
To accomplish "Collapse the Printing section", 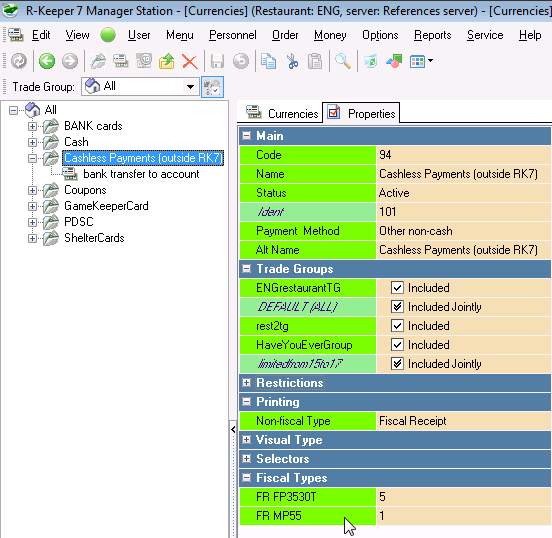I will tap(247, 401).
